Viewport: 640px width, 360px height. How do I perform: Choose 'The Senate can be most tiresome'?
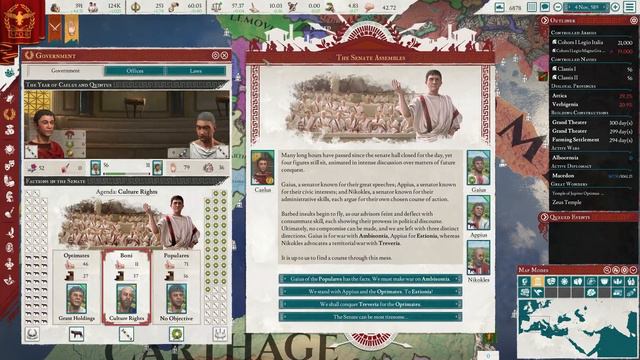click(x=370, y=317)
